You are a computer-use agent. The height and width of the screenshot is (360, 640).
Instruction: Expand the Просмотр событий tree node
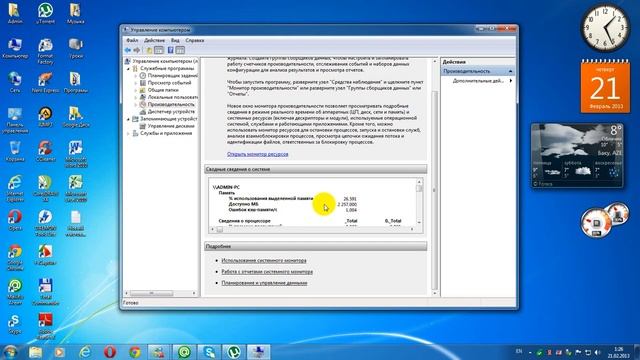(136, 83)
